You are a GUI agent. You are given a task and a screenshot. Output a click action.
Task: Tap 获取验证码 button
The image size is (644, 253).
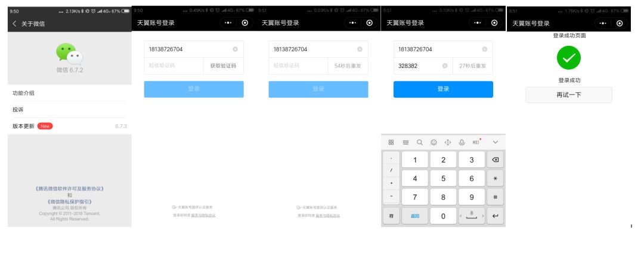coord(224,65)
